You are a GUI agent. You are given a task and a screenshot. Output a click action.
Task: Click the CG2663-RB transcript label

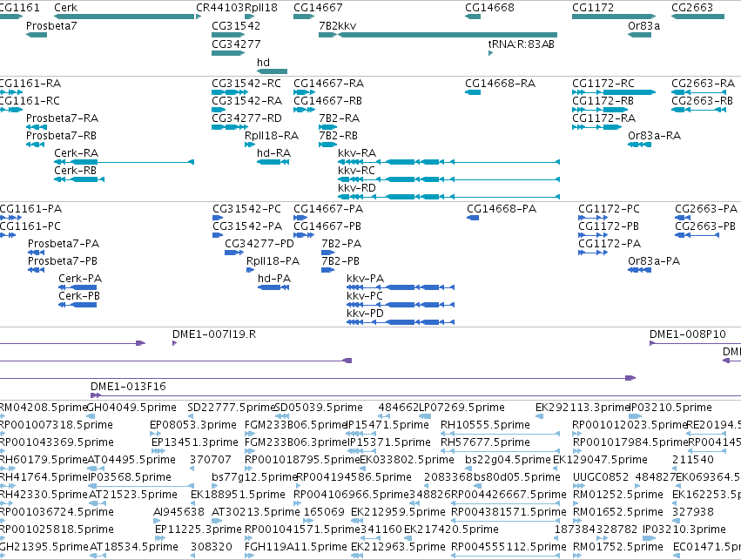pos(702,101)
